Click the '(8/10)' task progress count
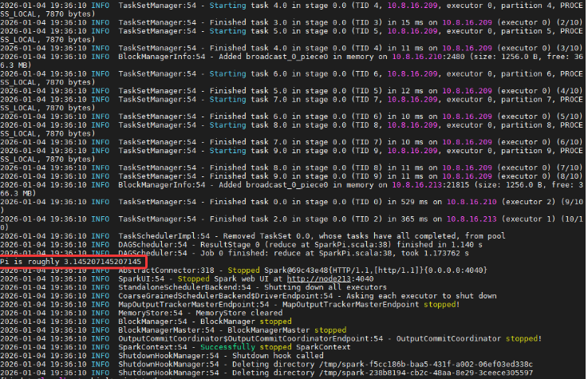This screenshot has height=379, width=588. click(x=569, y=176)
